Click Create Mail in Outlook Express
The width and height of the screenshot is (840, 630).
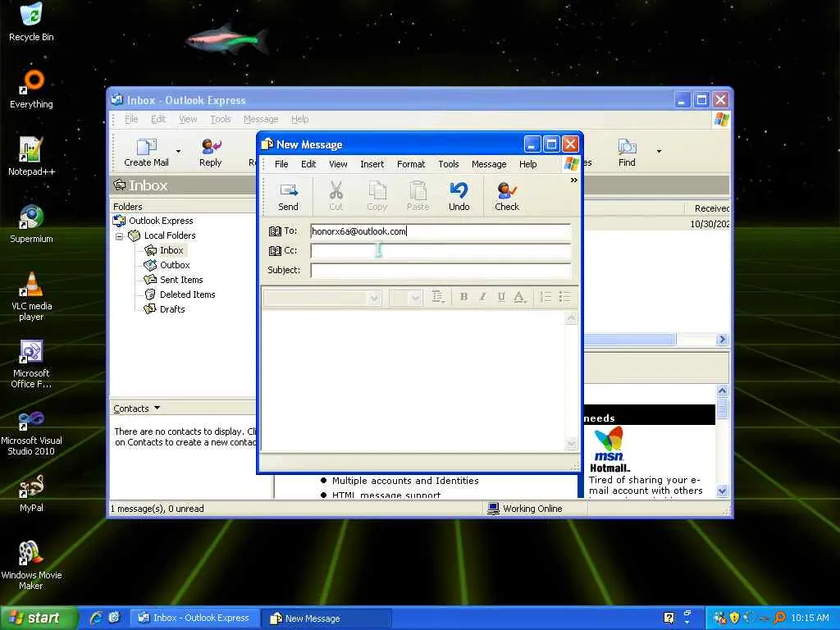(146, 152)
